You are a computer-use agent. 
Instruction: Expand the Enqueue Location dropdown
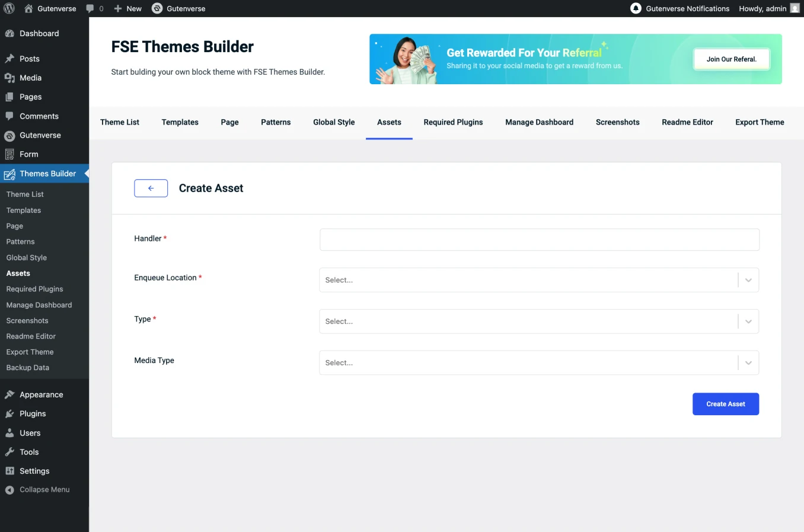748,280
